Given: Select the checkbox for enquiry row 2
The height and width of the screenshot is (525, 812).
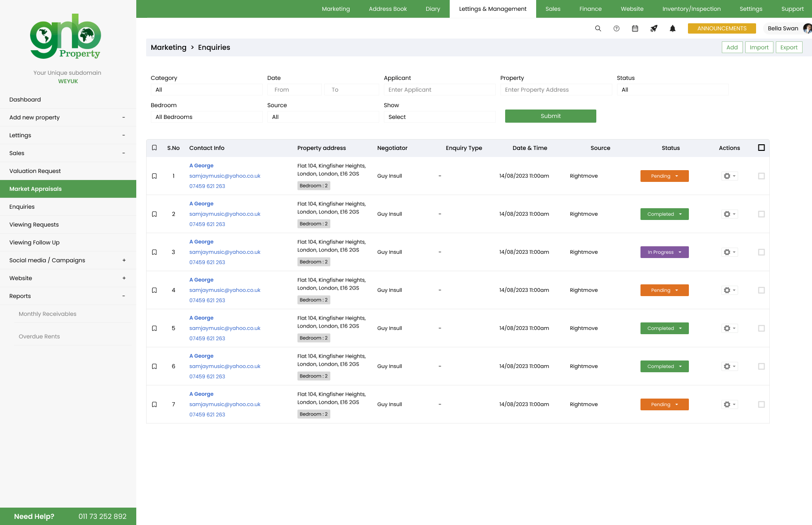Looking at the screenshot, I should tap(761, 214).
